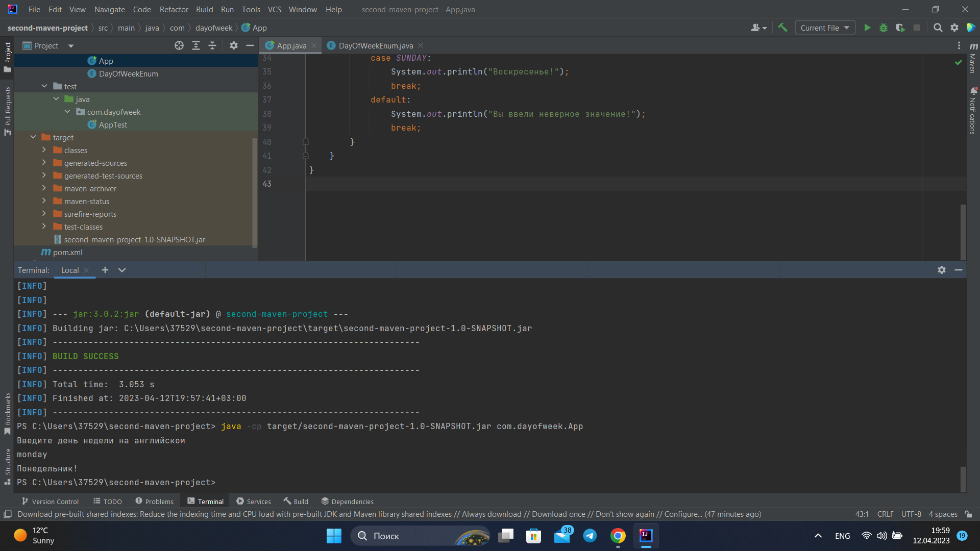Toggle Bookmarks tool window stripe
The image size is (980, 551).
pyautogui.click(x=8, y=413)
